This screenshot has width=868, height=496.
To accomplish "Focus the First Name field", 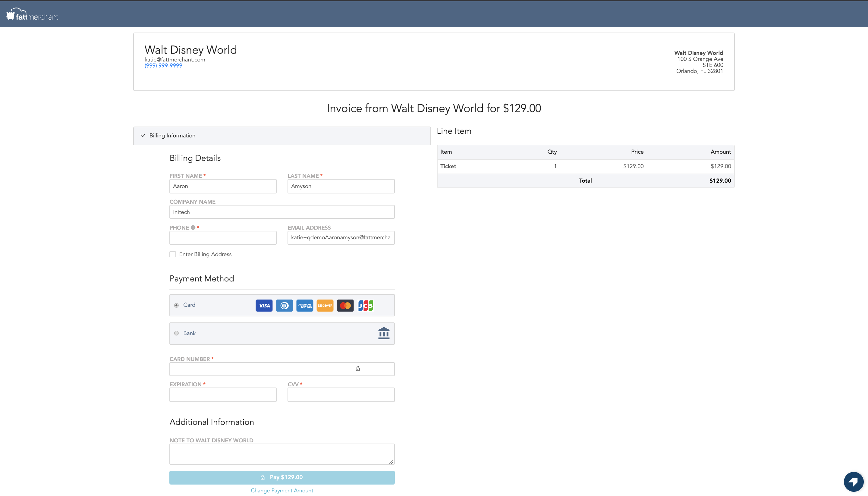I will pos(223,186).
